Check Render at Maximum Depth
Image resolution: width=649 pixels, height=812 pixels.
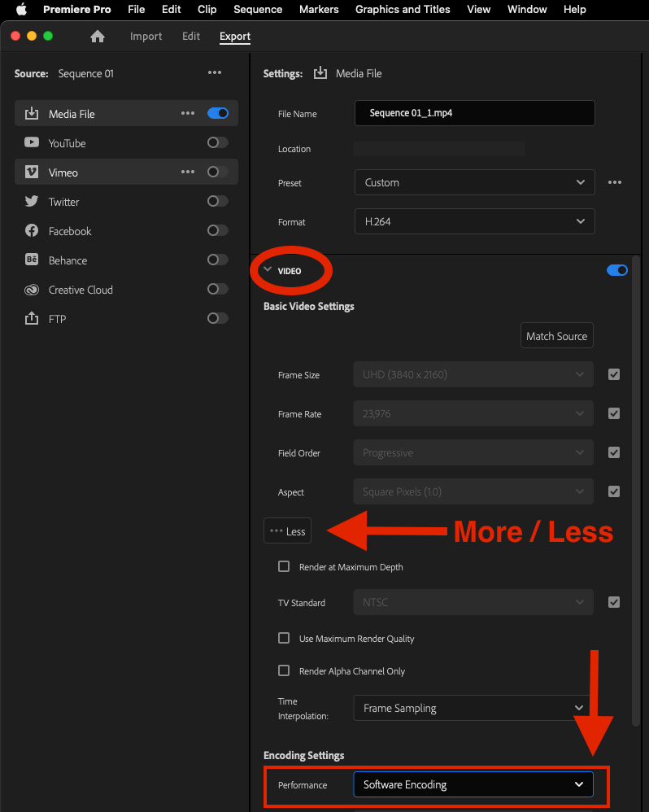(284, 566)
